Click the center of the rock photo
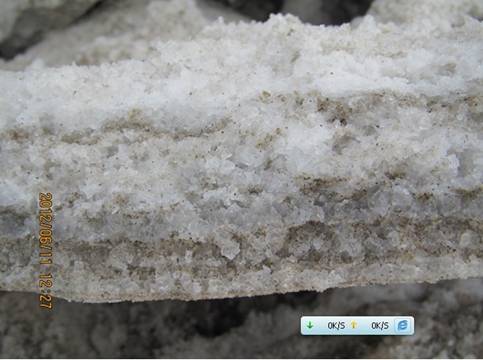The width and height of the screenshot is (483, 360). pos(241,179)
